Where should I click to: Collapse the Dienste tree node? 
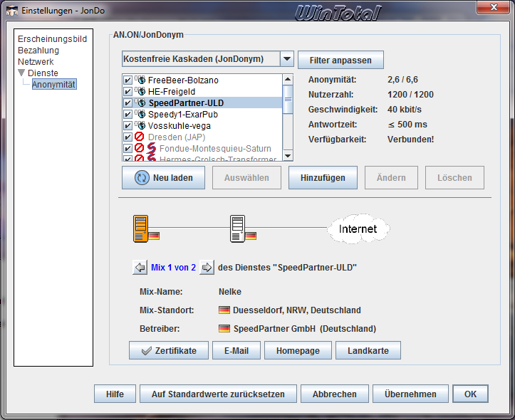(x=21, y=73)
